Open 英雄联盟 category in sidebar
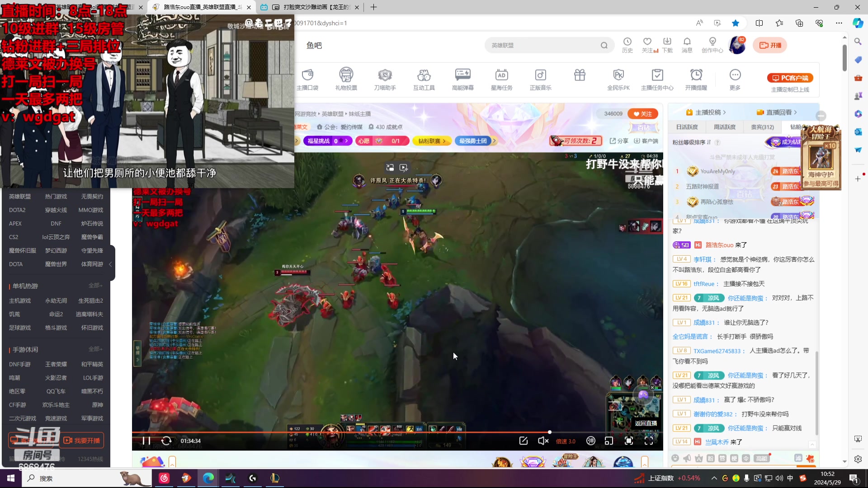This screenshot has width=868, height=488. pyautogui.click(x=20, y=197)
